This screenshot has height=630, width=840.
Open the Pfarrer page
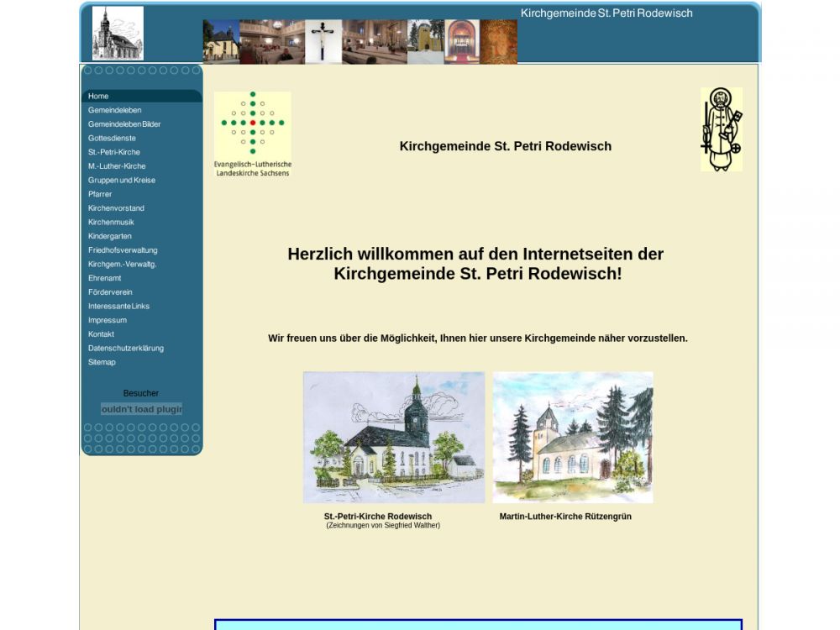[100, 194]
